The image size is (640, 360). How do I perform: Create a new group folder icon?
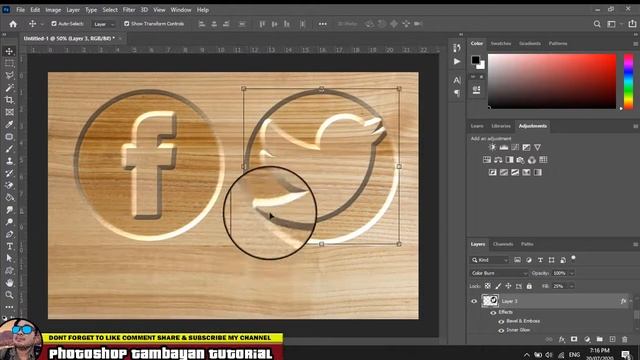click(x=600, y=339)
